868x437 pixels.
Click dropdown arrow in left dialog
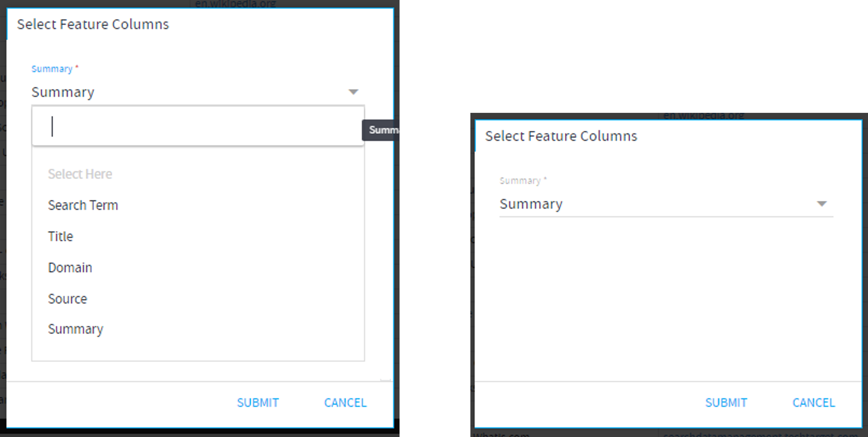(x=353, y=92)
